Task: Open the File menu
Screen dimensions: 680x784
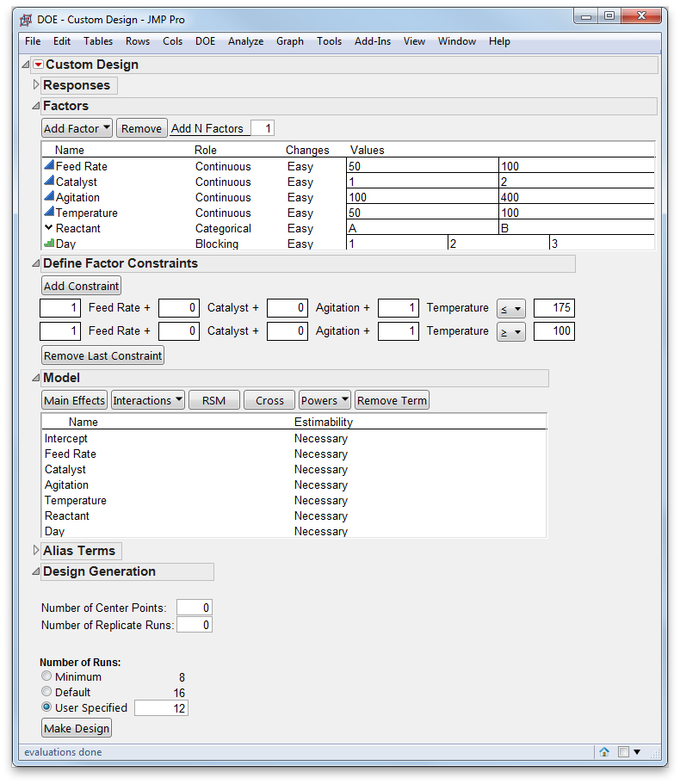Action: tap(33, 41)
